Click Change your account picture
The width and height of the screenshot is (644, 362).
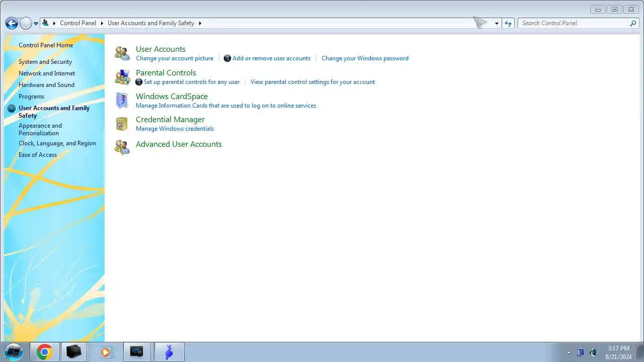click(x=175, y=58)
